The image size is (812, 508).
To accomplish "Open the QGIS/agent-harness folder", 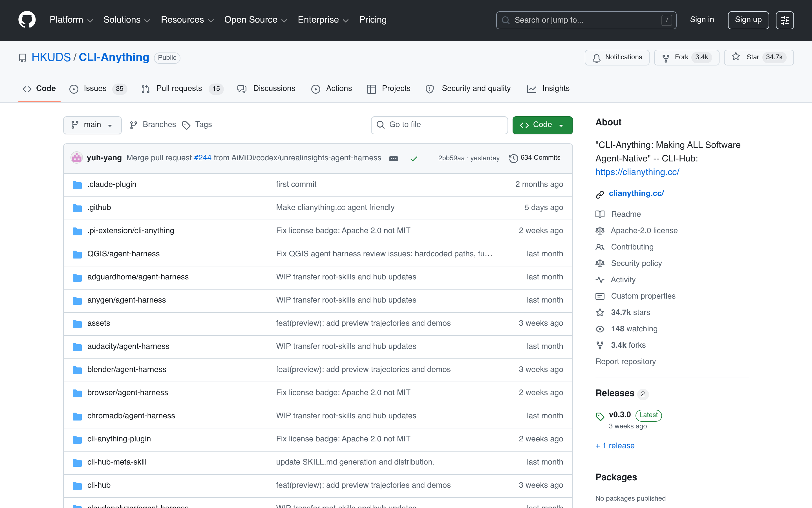I will click(123, 254).
